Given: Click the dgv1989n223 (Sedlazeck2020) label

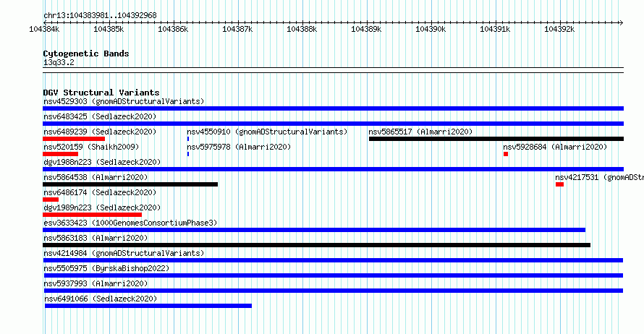Looking at the screenshot, I should (102, 207).
